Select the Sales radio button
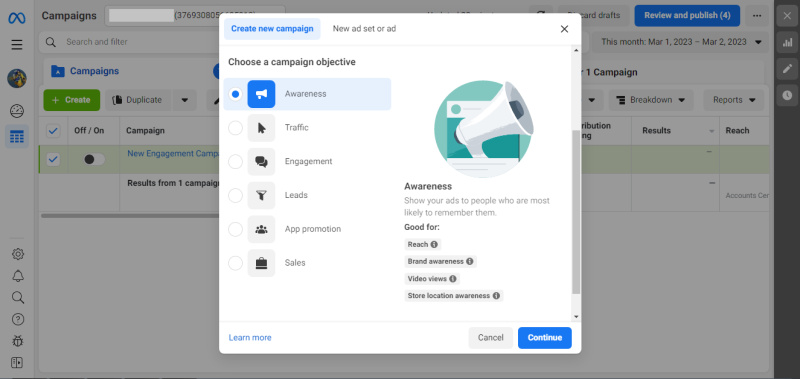The width and height of the screenshot is (800, 379). point(235,263)
